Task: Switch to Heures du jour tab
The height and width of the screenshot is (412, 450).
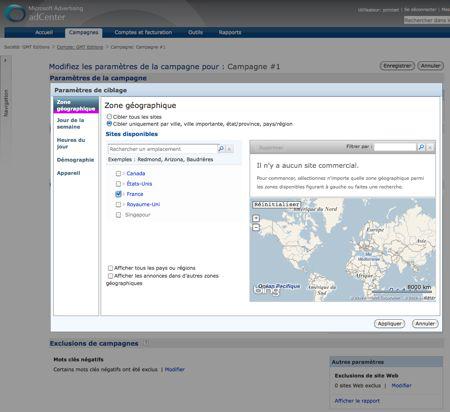Action: [x=71, y=143]
